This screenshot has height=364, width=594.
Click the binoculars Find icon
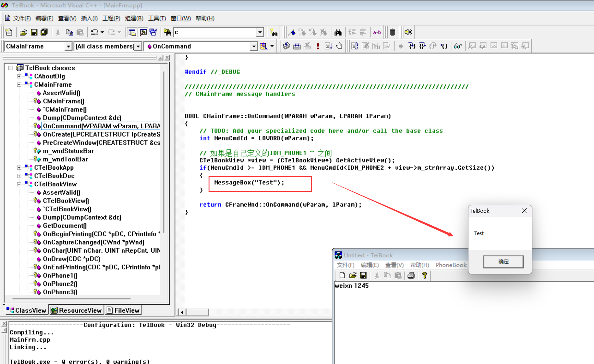338,32
